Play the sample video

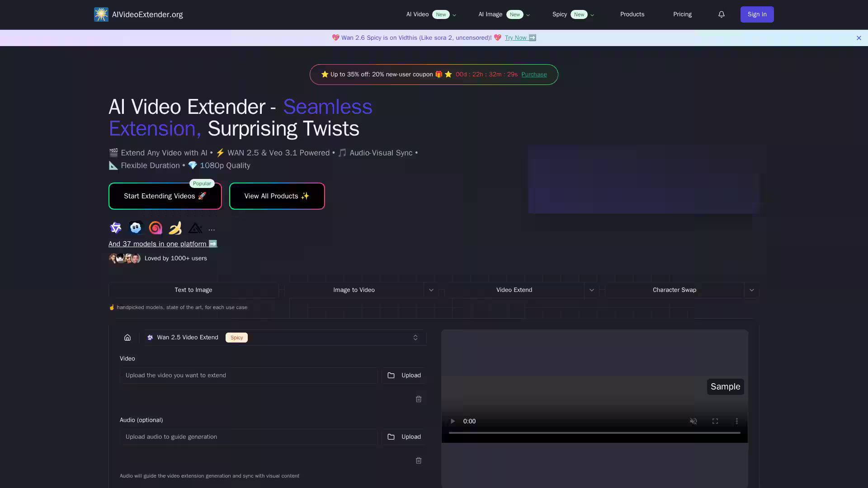click(453, 421)
